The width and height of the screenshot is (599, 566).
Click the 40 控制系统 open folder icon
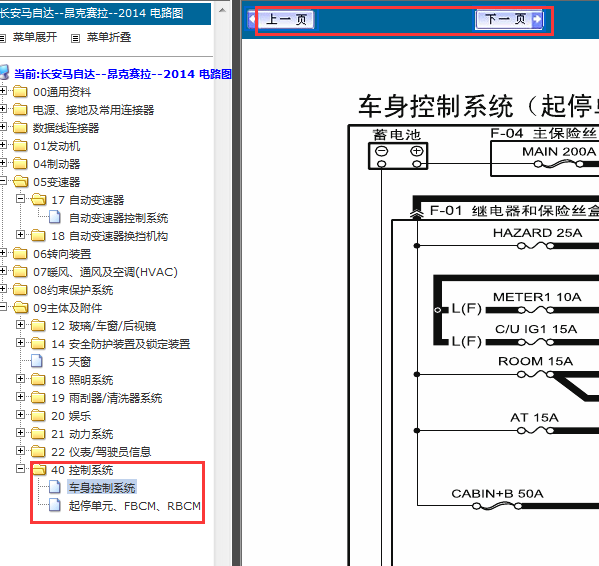tap(39, 469)
